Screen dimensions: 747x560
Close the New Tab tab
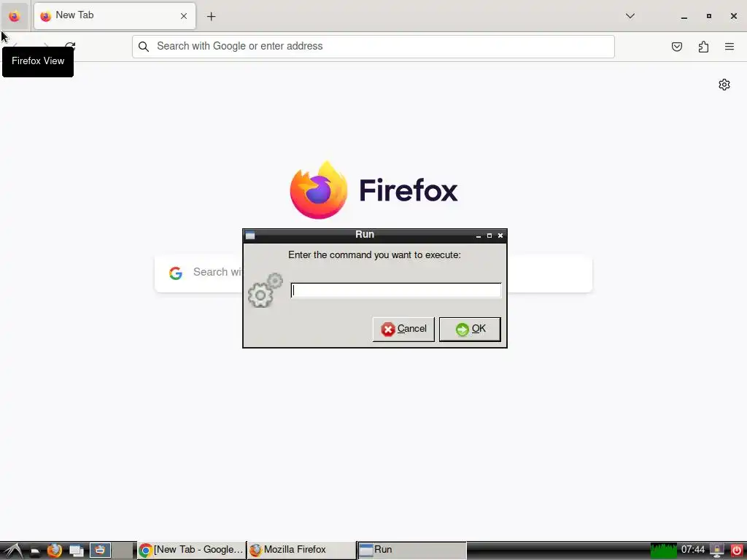click(183, 16)
